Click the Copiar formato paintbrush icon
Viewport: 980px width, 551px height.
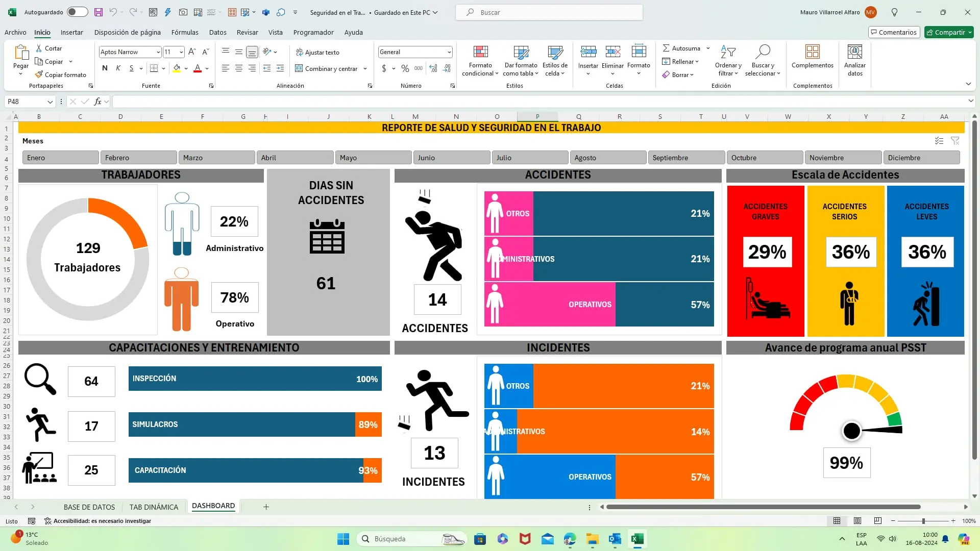39,75
